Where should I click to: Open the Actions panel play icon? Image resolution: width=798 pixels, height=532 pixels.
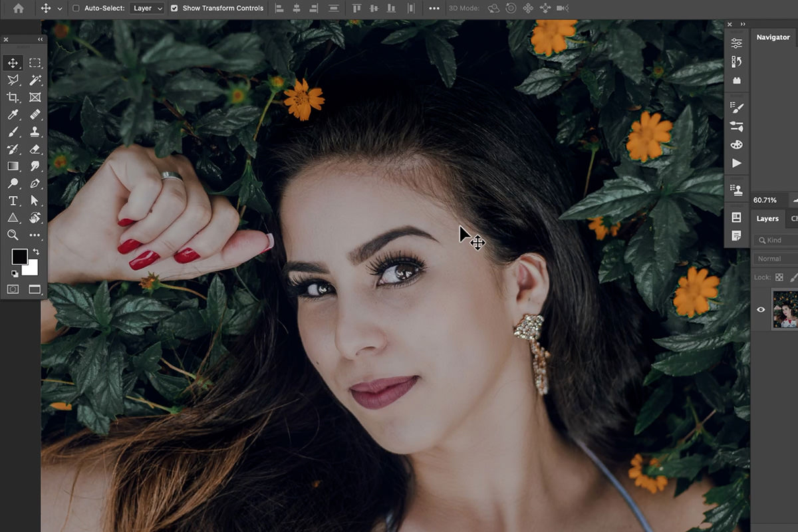coord(737,163)
